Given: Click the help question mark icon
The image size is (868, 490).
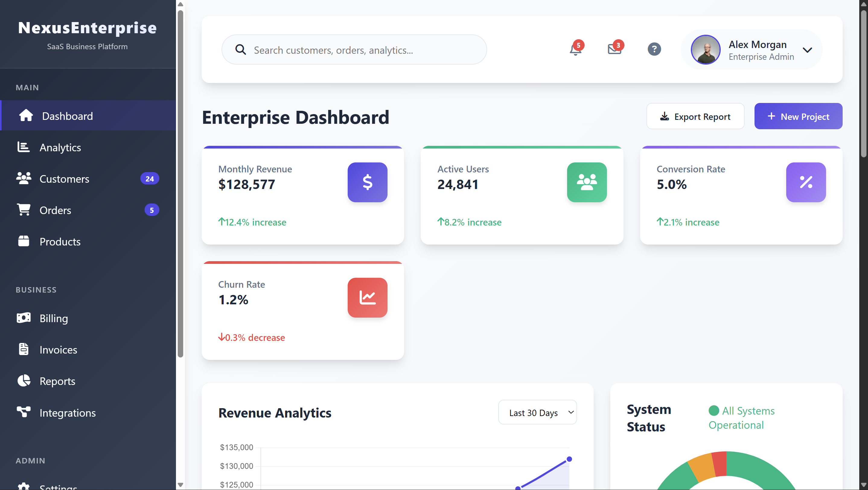Looking at the screenshot, I should click(654, 49).
